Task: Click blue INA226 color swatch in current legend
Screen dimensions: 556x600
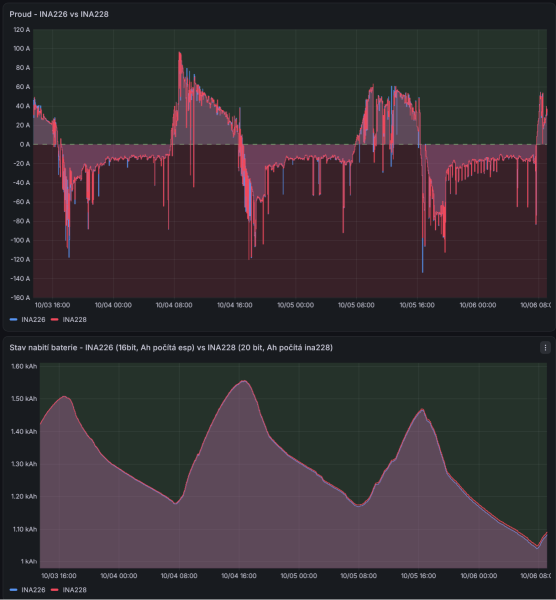Action: click(x=14, y=320)
